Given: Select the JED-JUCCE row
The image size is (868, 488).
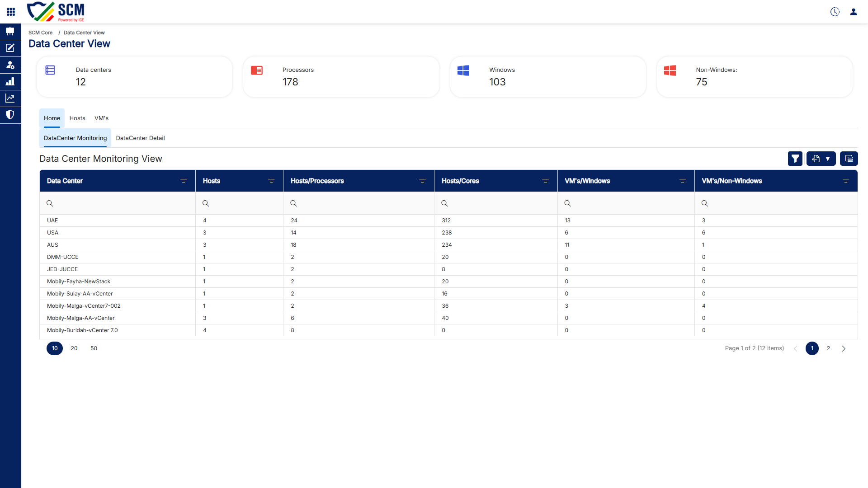Looking at the screenshot, I should (x=448, y=269).
